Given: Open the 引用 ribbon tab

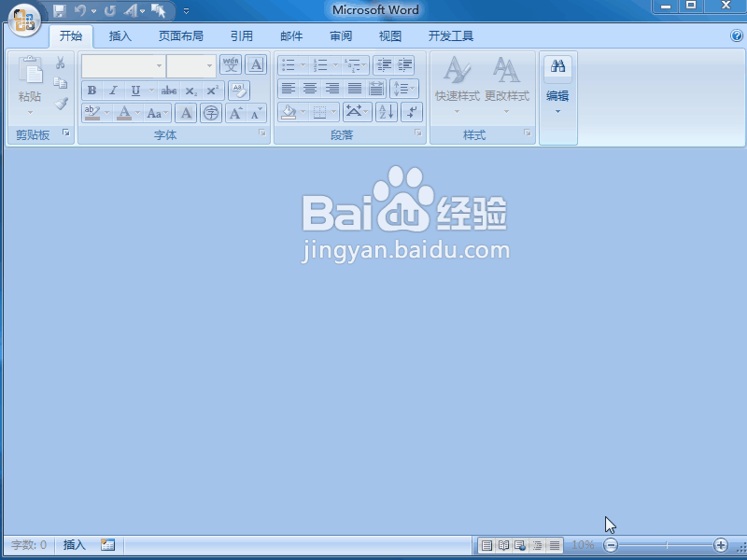Looking at the screenshot, I should coord(242,35).
